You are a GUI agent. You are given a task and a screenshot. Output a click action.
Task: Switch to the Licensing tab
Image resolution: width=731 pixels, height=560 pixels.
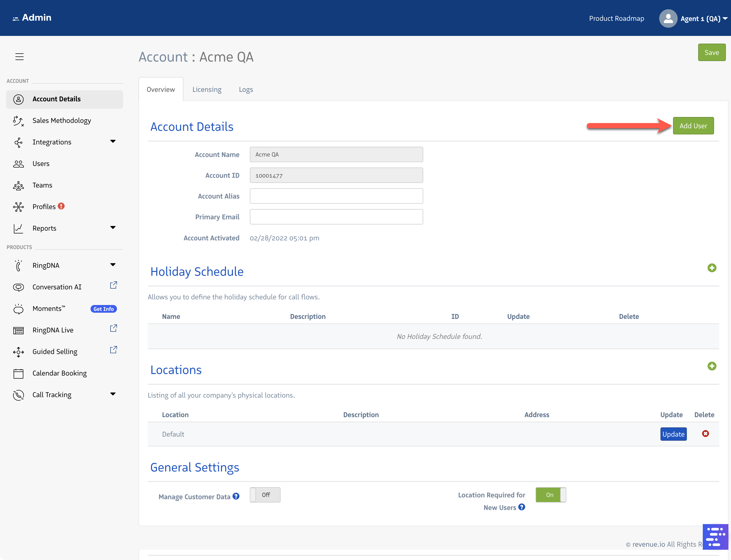coord(207,89)
